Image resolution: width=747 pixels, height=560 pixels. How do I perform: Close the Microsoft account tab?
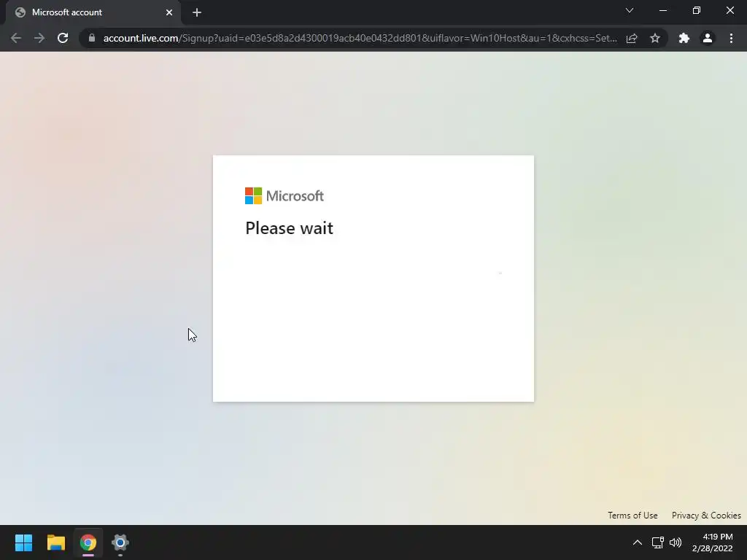[x=169, y=12]
